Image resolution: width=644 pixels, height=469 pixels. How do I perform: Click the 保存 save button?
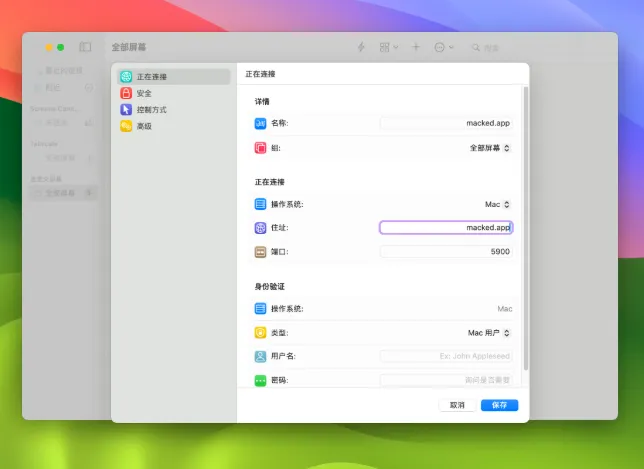[499, 405]
